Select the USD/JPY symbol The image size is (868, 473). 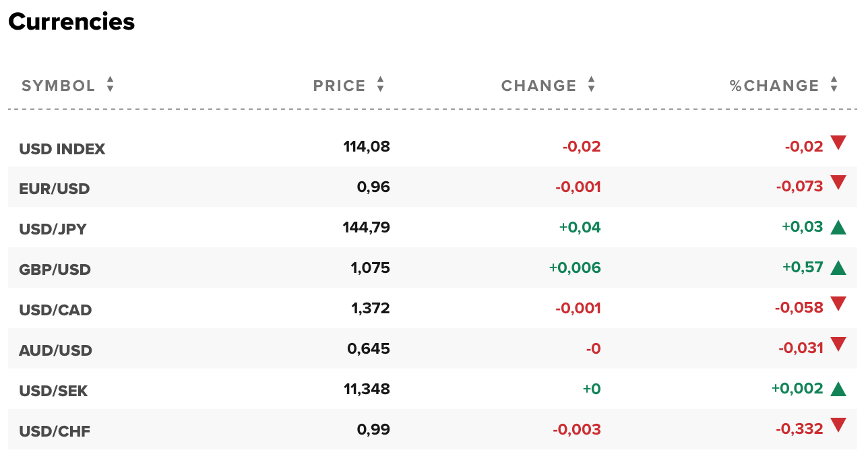[x=53, y=229]
